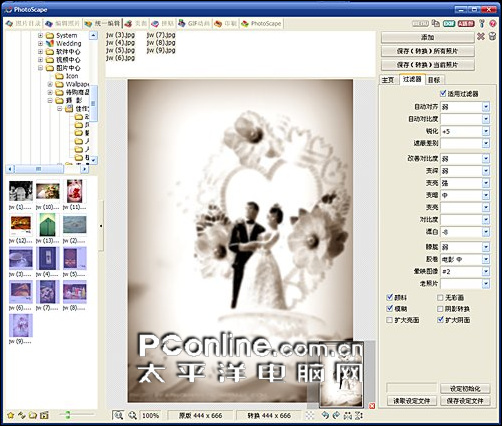
Task: Expand the Wedding folder node
Action: pos(40,43)
